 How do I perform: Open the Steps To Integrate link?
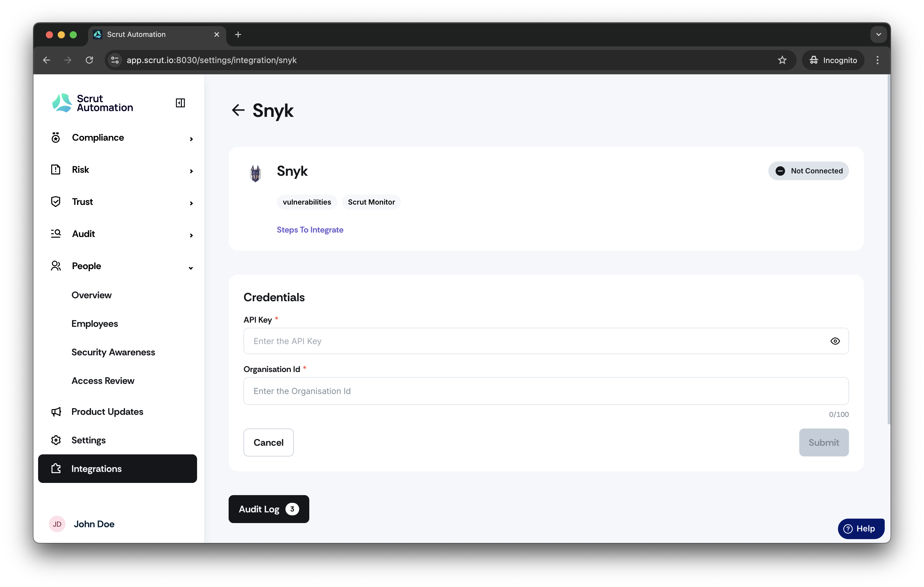click(x=310, y=230)
